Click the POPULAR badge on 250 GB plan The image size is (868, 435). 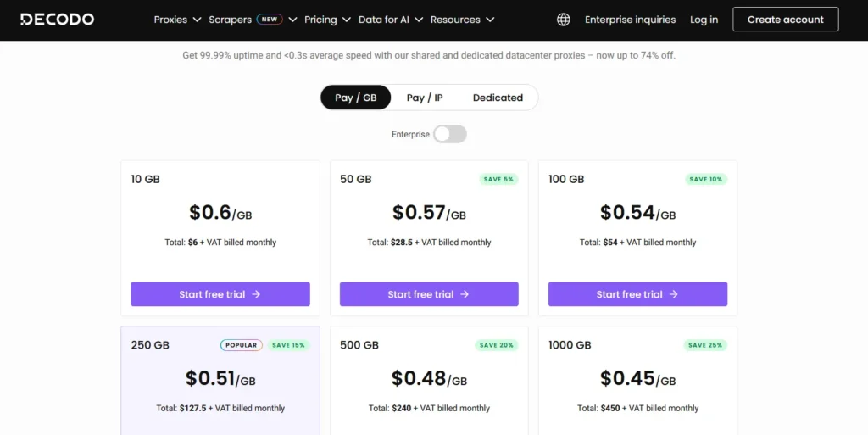[x=242, y=345]
